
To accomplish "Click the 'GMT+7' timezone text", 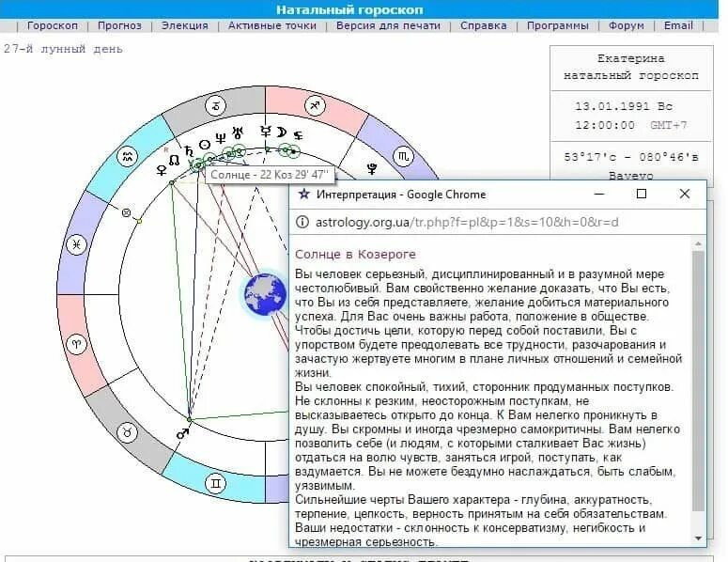I will click(669, 125).
